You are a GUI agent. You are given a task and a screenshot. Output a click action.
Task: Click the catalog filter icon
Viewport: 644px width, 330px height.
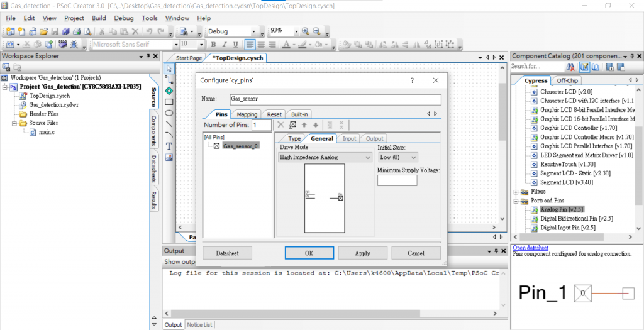coord(585,67)
